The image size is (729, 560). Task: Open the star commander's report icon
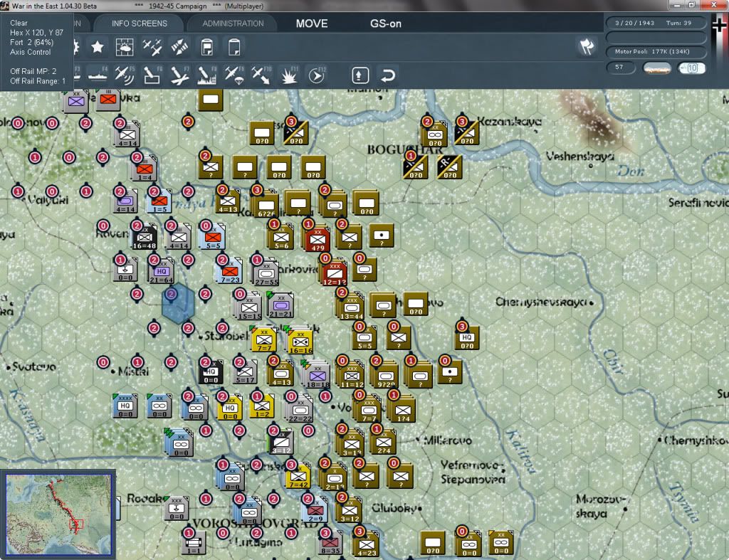97,47
